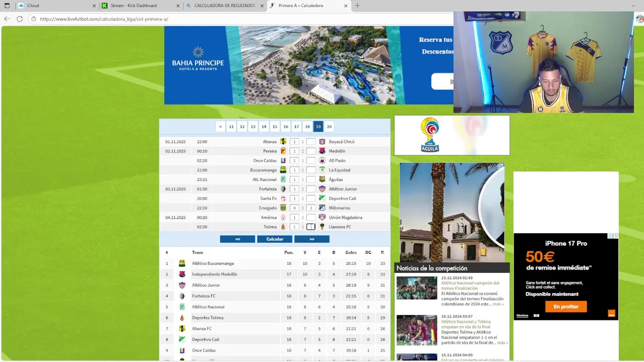Go to matchday 20
Image resolution: width=644 pixels, height=362 pixels.
pyautogui.click(x=329, y=127)
